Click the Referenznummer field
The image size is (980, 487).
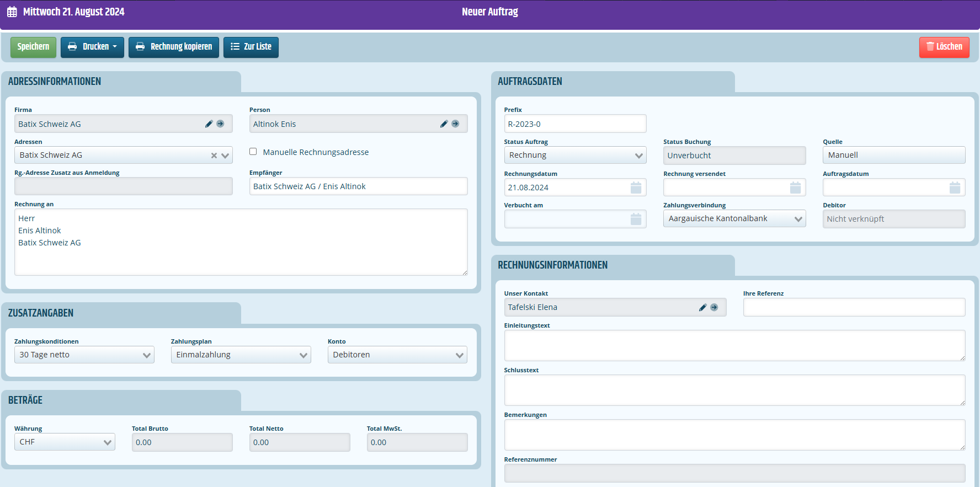coord(734,473)
